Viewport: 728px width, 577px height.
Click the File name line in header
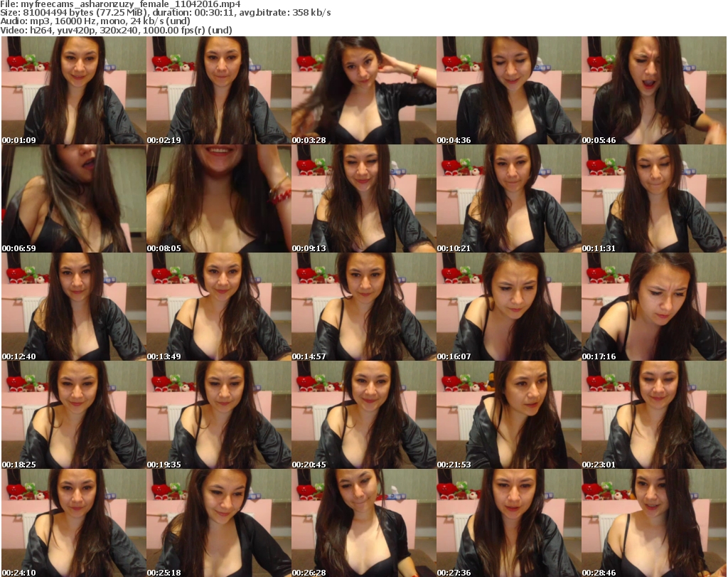point(120,4)
